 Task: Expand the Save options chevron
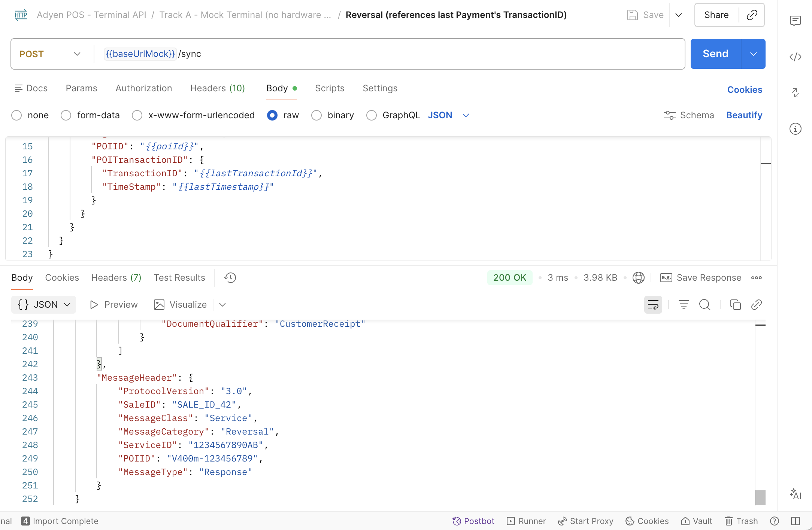click(679, 15)
